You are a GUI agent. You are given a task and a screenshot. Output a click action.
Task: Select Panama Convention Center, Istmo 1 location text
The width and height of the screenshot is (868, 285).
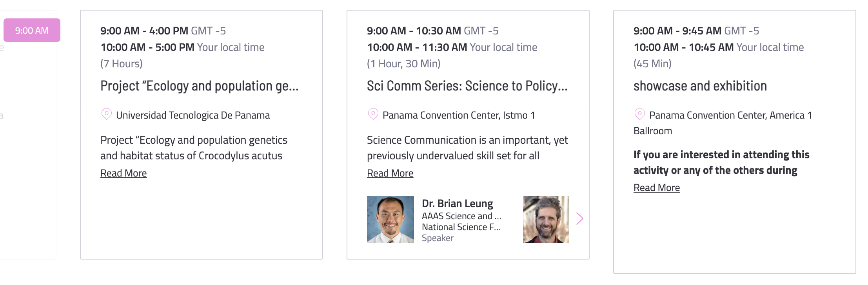pyautogui.click(x=459, y=115)
